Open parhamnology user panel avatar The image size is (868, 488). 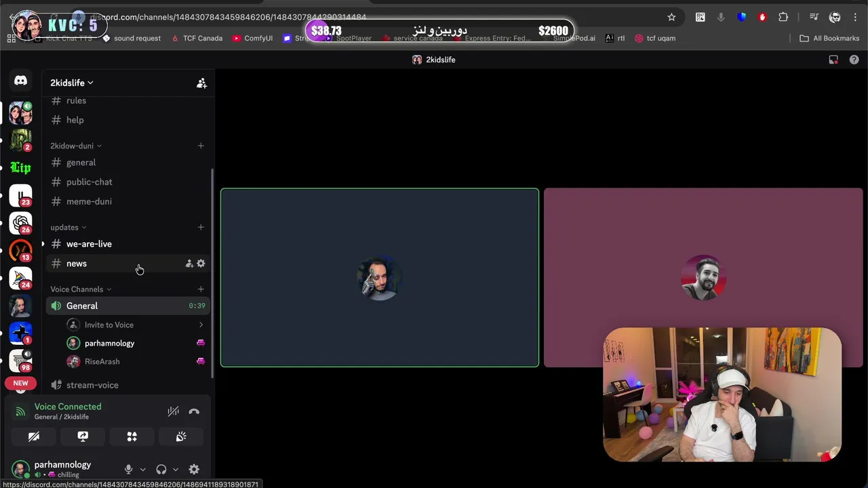(x=21, y=469)
